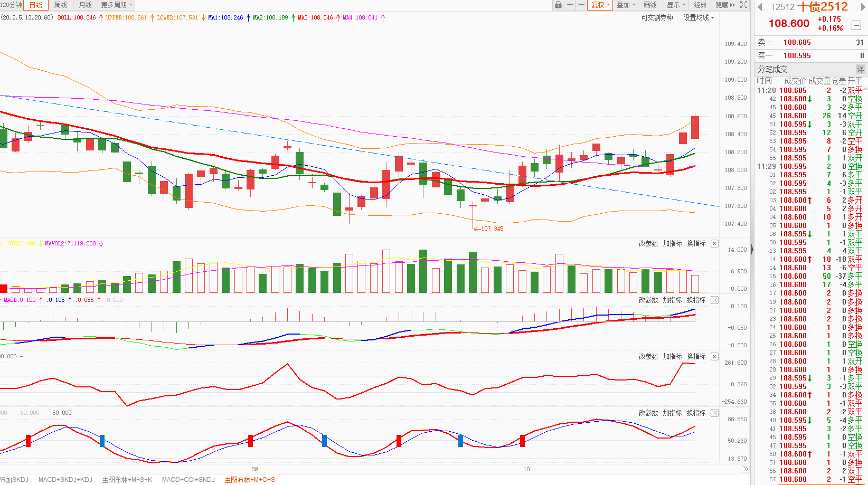Viewport: 868px width, 485px height.
Task: Click the 卖一 ask price 108.605
Action: [x=797, y=42]
